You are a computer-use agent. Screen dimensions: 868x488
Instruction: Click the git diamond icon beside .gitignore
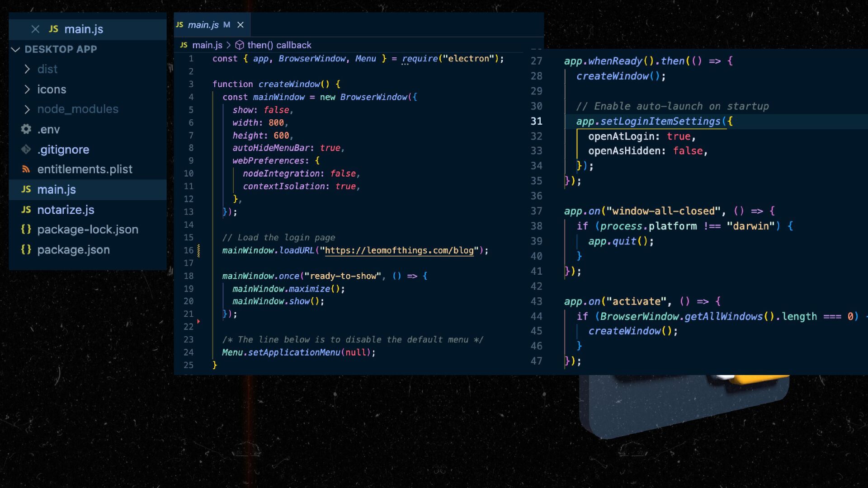pyautogui.click(x=26, y=150)
